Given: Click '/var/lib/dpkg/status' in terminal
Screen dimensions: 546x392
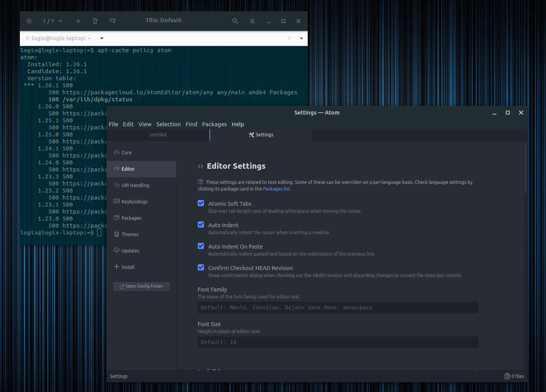Looking at the screenshot, I should click(x=97, y=99).
